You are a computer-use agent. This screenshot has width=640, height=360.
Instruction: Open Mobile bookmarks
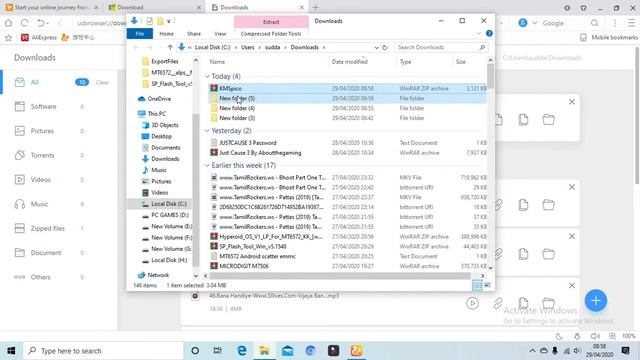[609, 38]
